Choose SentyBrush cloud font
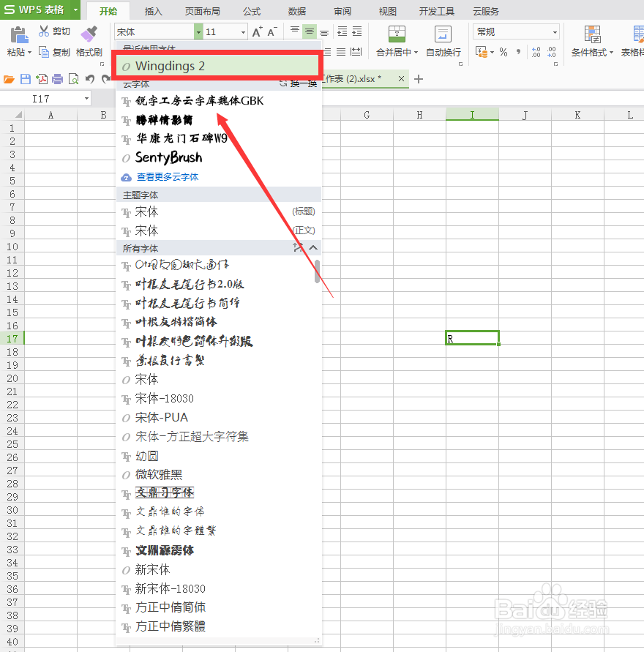Screen dimensions: 644x652 [x=219, y=157]
